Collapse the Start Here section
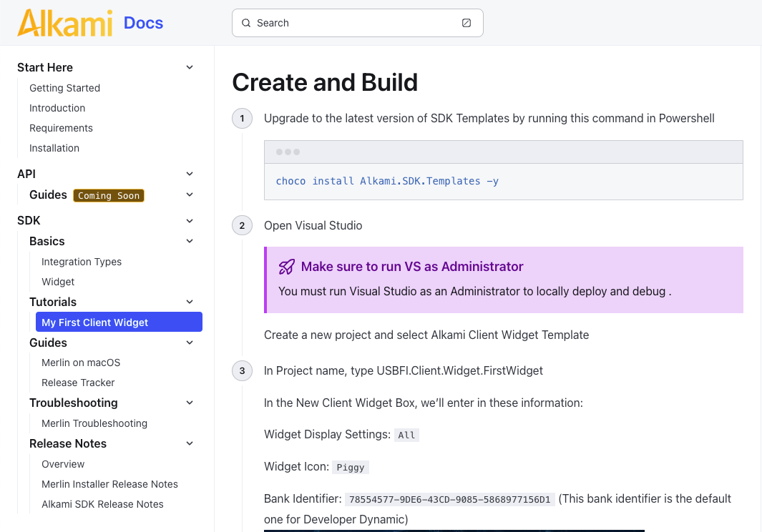 190,67
